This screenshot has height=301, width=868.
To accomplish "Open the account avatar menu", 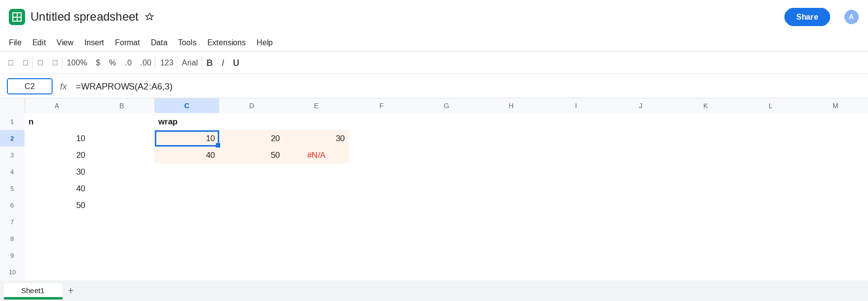I will (851, 17).
